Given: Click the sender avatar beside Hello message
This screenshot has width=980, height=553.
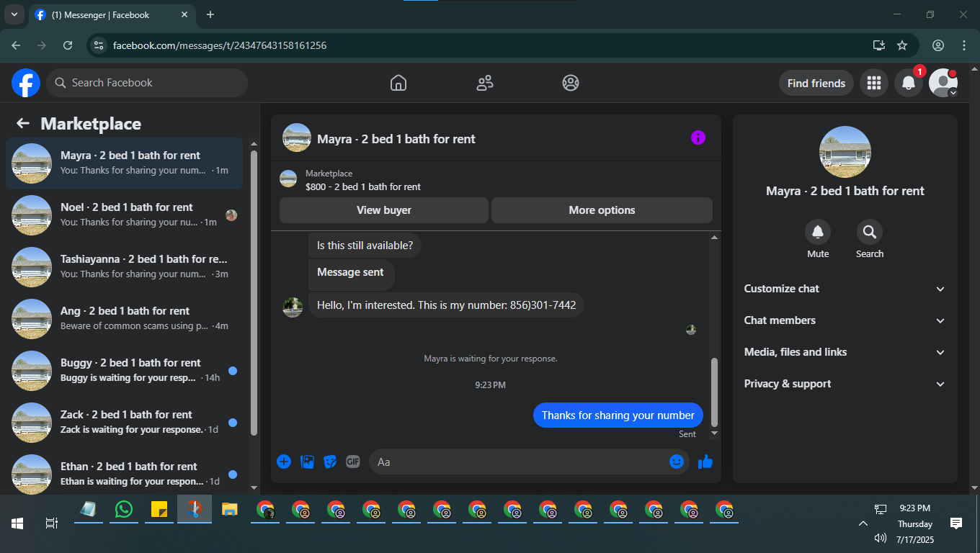Looking at the screenshot, I should (x=293, y=307).
